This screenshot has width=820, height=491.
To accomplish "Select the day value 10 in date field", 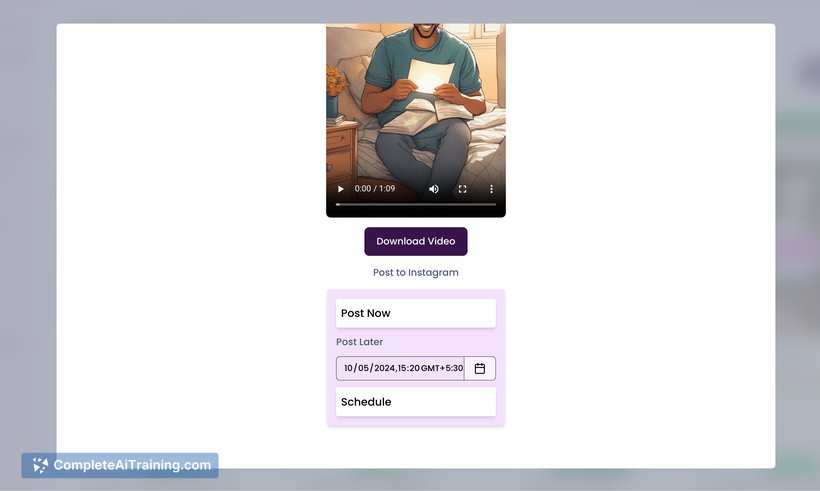I will tap(348, 369).
